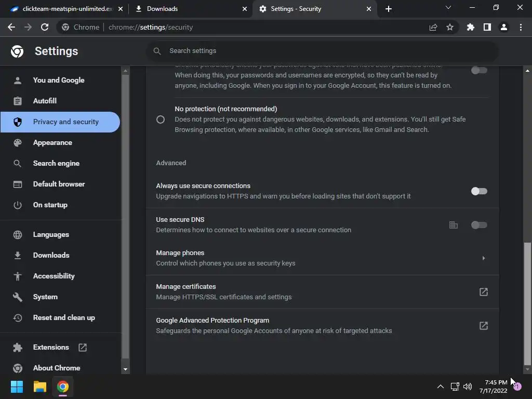Click the main page vertical scrollbar thumb
532x399 pixels.
pyautogui.click(x=527, y=303)
